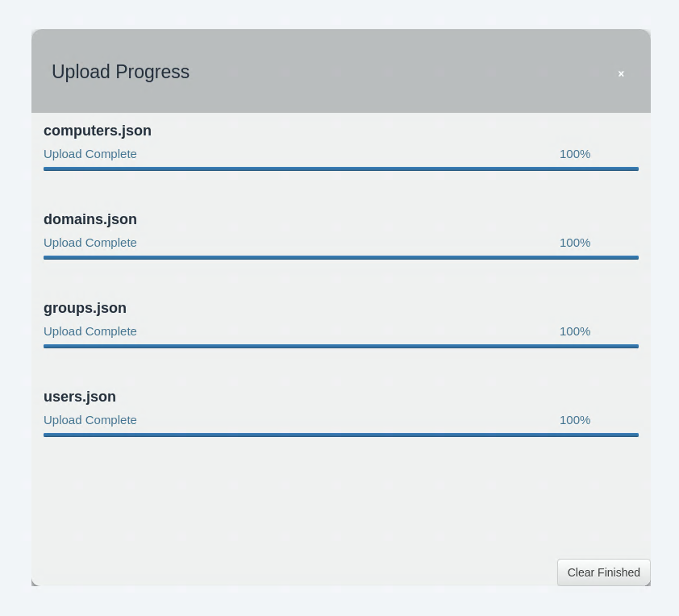679x616 pixels.
Task: Select the computers.json file name
Action: (98, 131)
